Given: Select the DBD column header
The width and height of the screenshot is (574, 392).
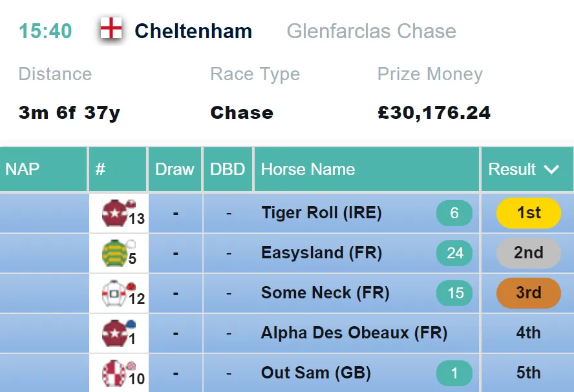Looking at the screenshot, I should point(228,169).
